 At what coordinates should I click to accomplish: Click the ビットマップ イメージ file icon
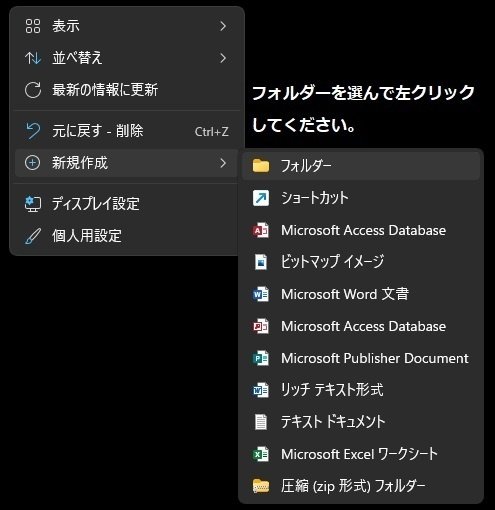[x=261, y=262]
